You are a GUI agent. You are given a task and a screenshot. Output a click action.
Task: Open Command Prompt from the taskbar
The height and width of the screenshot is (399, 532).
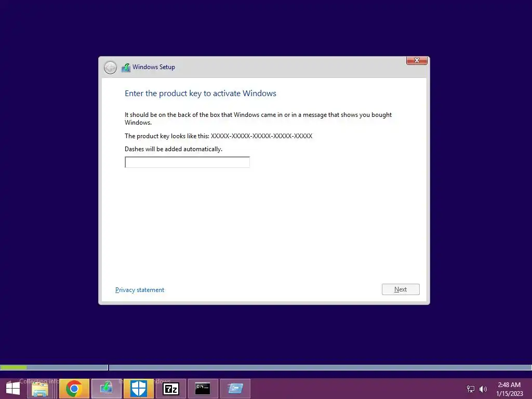[203, 389]
